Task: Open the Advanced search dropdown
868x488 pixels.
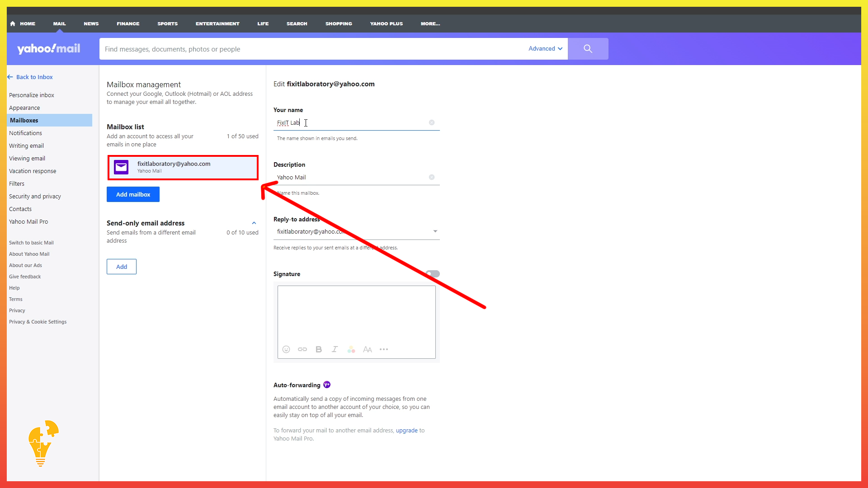Action: click(546, 49)
